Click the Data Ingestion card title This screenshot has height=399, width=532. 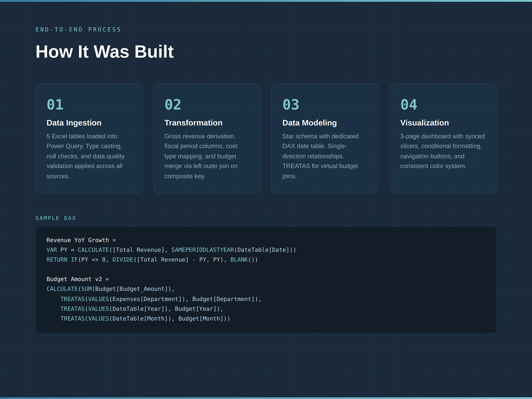coord(74,123)
